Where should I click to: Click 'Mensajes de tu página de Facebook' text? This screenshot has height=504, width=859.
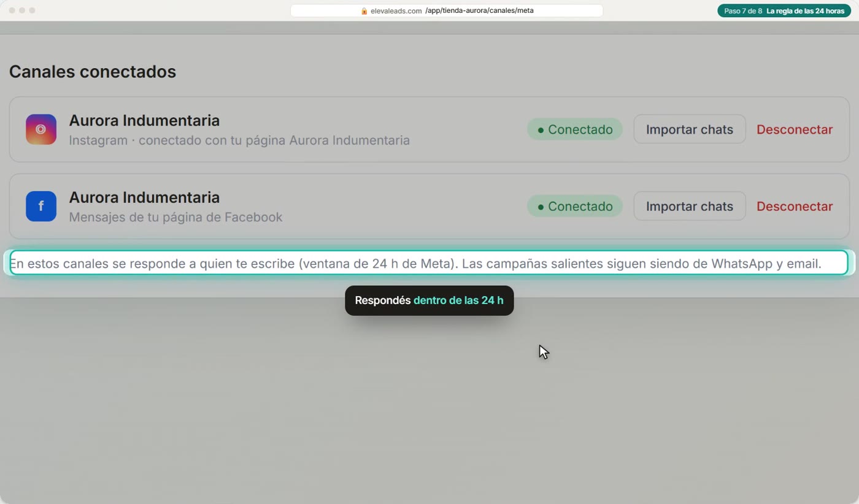(175, 217)
